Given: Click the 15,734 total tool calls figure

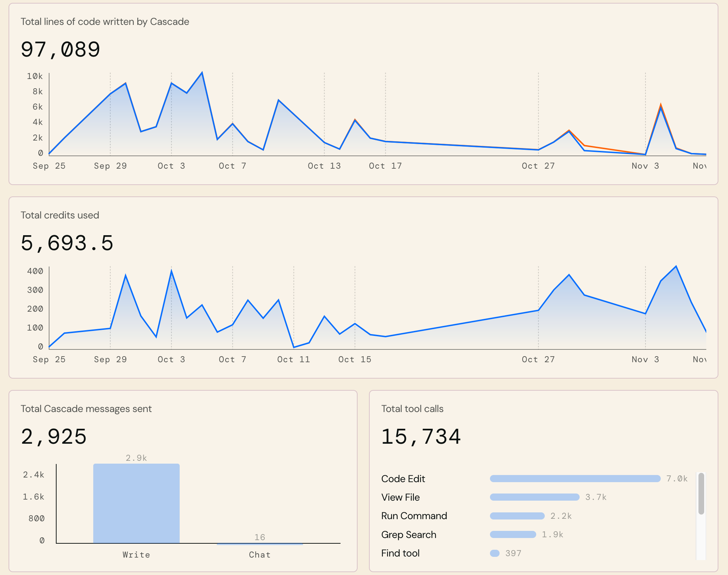Looking at the screenshot, I should pyautogui.click(x=421, y=437).
